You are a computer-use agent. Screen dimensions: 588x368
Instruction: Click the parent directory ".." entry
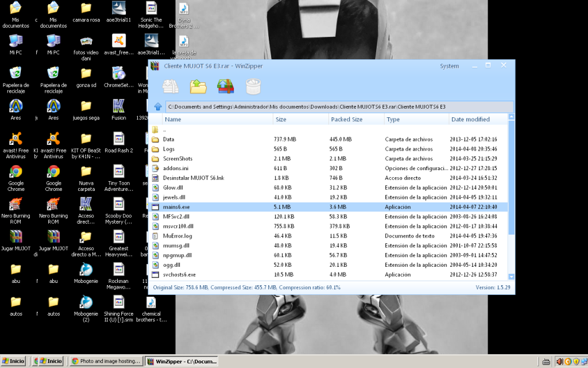click(x=164, y=130)
